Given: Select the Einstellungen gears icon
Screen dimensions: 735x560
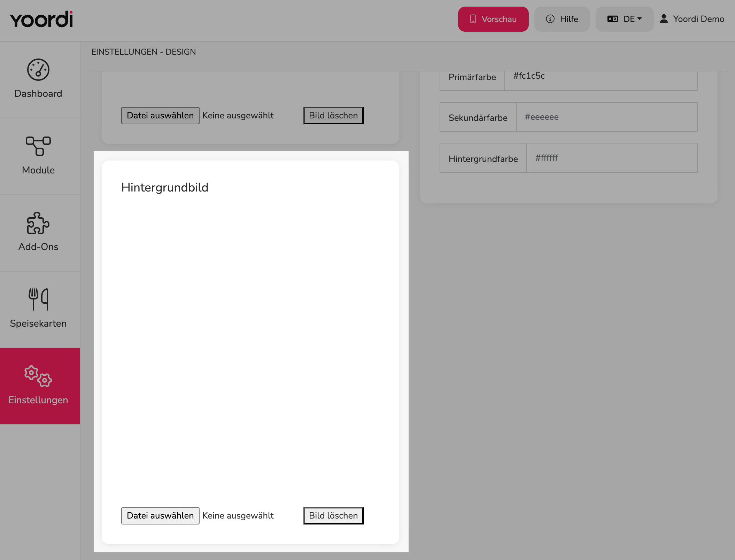Looking at the screenshot, I should click(x=38, y=376).
